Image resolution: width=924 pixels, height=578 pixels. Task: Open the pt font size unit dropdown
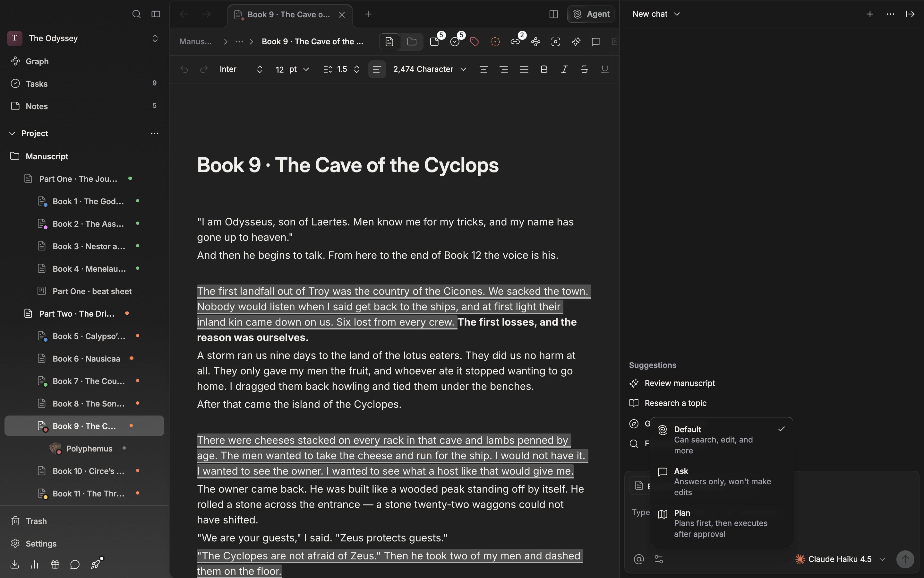[299, 69]
